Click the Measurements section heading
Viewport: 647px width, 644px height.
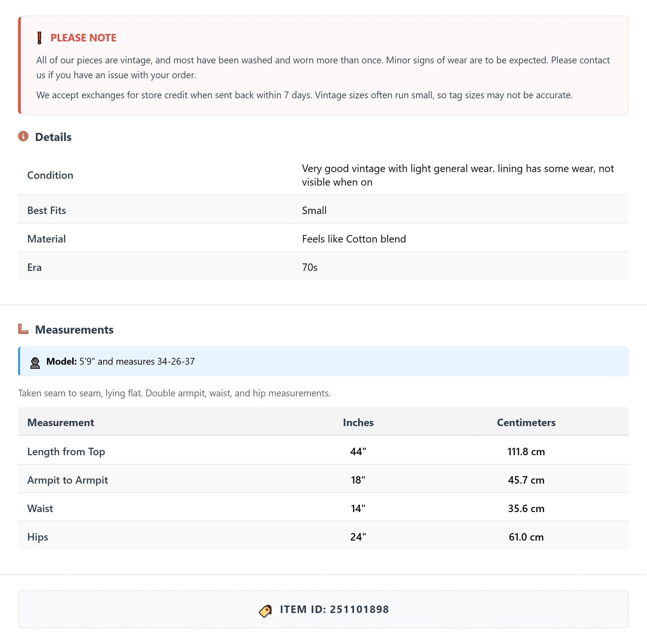point(74,330)
